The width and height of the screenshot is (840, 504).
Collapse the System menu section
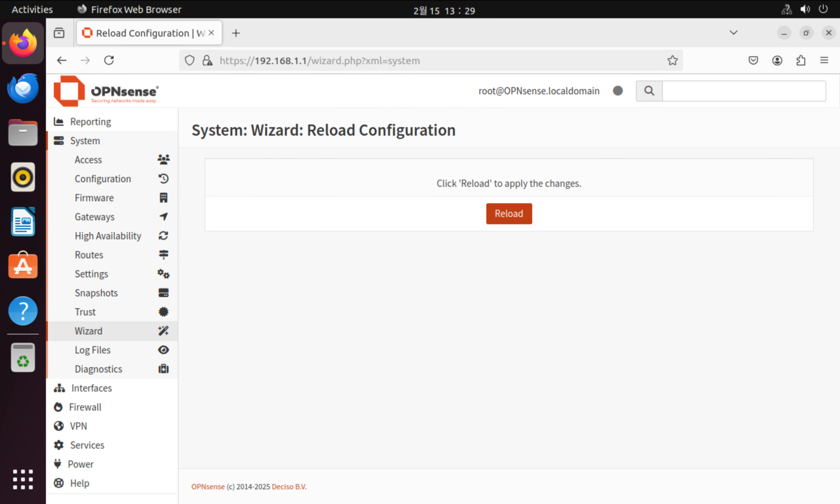click(x=85, y=141)
